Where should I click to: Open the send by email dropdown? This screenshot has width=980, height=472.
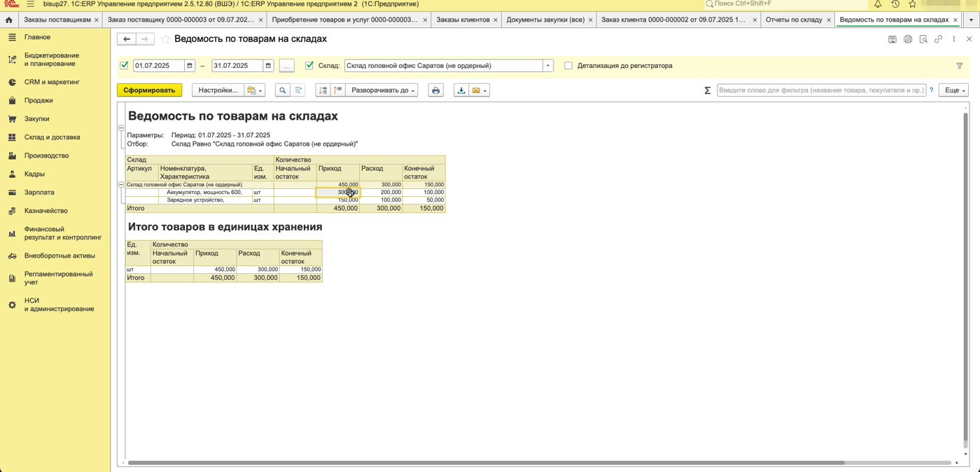point(479,90)
